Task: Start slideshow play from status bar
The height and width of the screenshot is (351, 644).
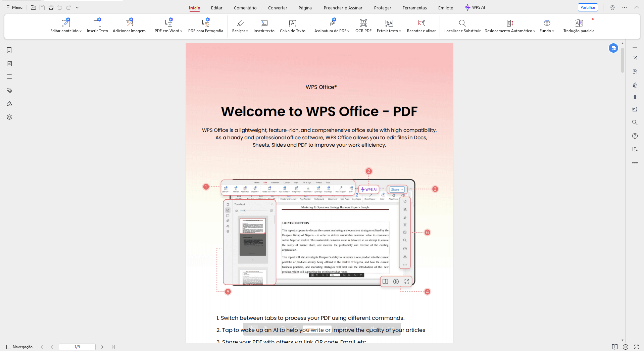Action: (626, 347)
